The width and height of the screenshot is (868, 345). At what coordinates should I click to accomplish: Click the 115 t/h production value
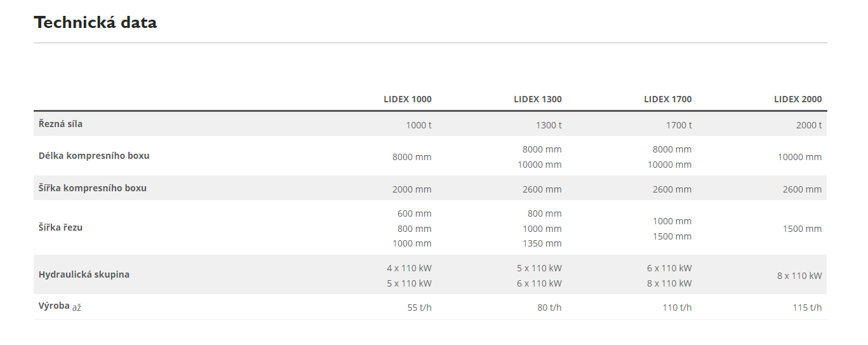(x=808, y=308)
